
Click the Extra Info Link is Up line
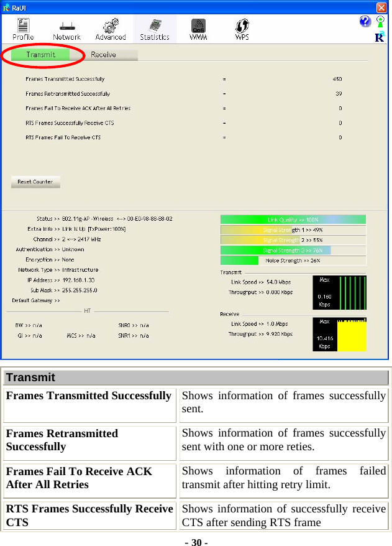coord(76,229)
